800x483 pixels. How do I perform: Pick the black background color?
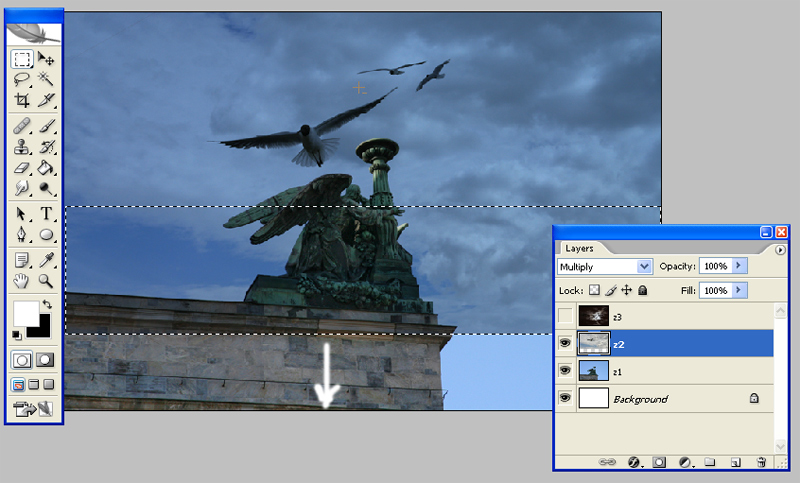(x=45, y=331)
